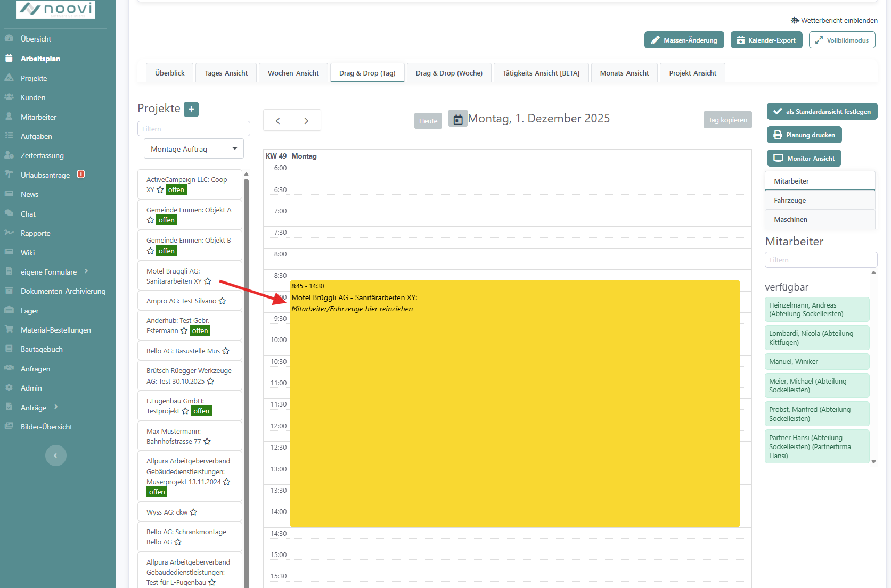
Task: Select the Maschinen resource tab
Action: 820,219
